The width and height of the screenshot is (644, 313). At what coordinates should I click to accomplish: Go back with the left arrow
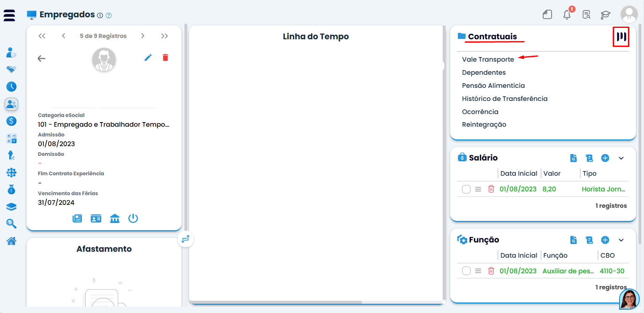coord(41,58)
